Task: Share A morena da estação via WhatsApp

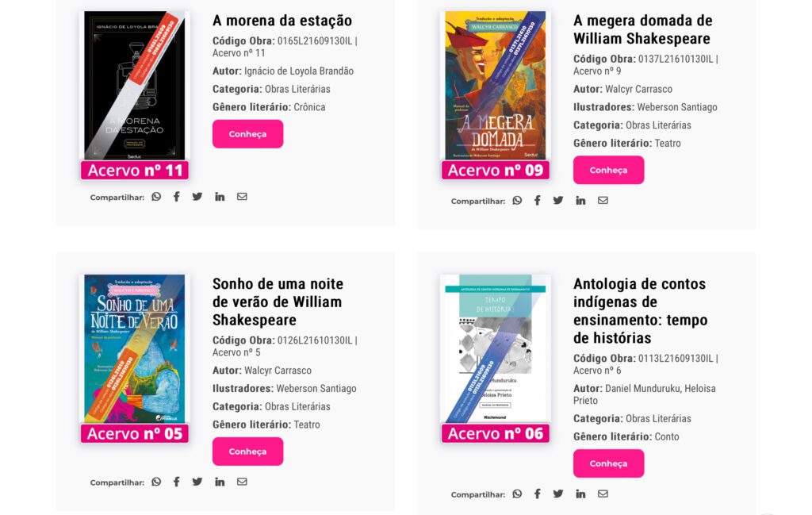Action: tap(156, 196)
